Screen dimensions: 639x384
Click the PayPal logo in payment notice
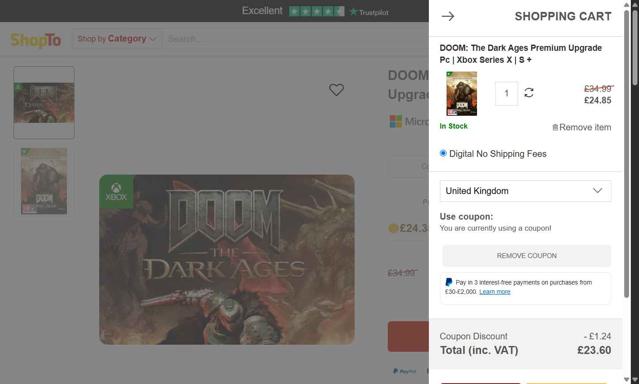pos(449,282)
